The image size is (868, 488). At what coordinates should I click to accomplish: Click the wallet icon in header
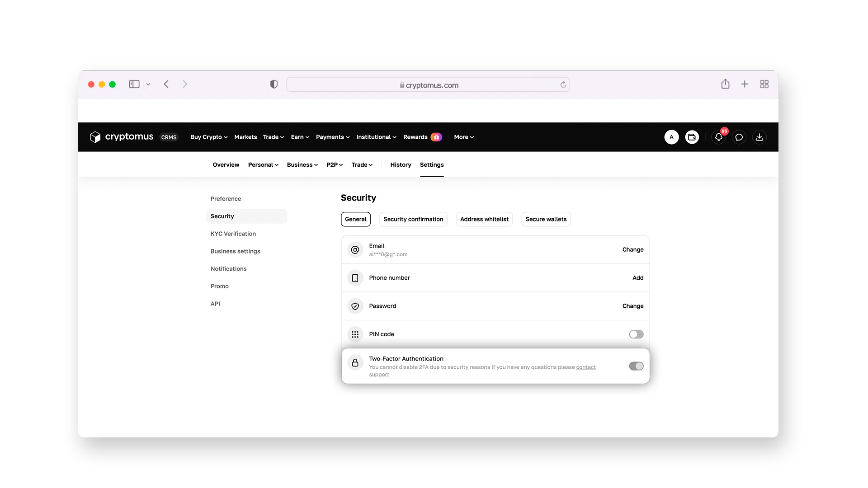[x=692, y=137]
